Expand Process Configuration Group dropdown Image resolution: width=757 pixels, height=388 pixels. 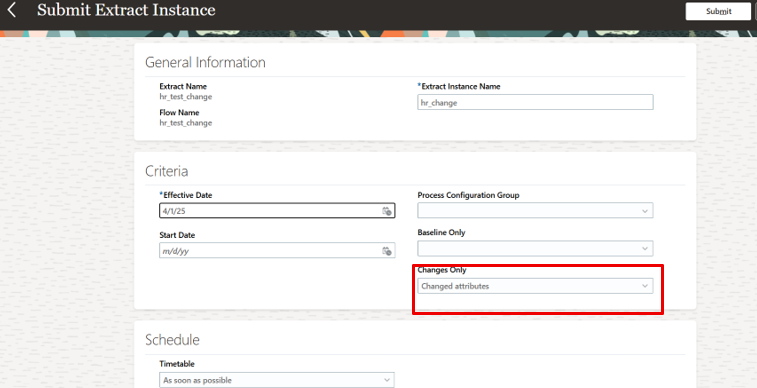click(535, 210)
